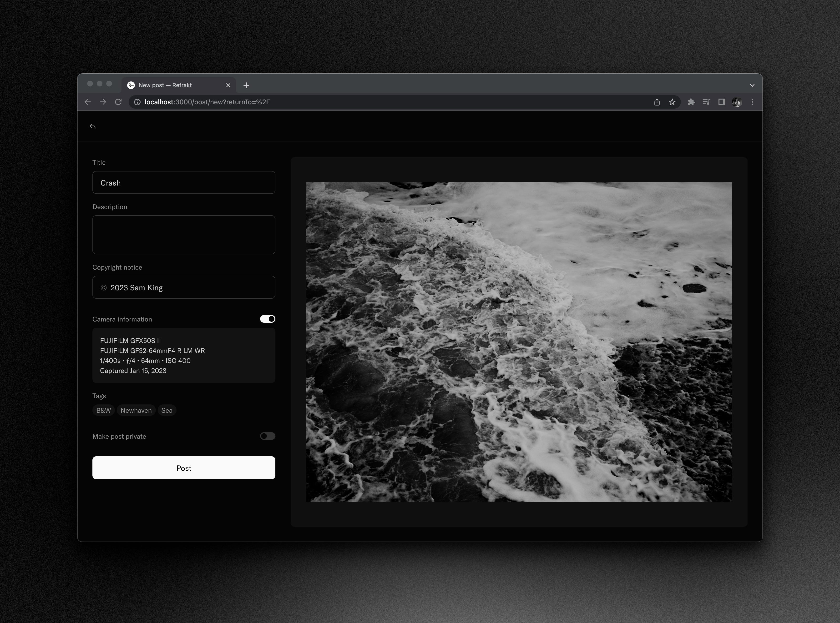Enable the Make post private toggle
The width and height of the screenshot is (840, 623).
click(268, 436)
